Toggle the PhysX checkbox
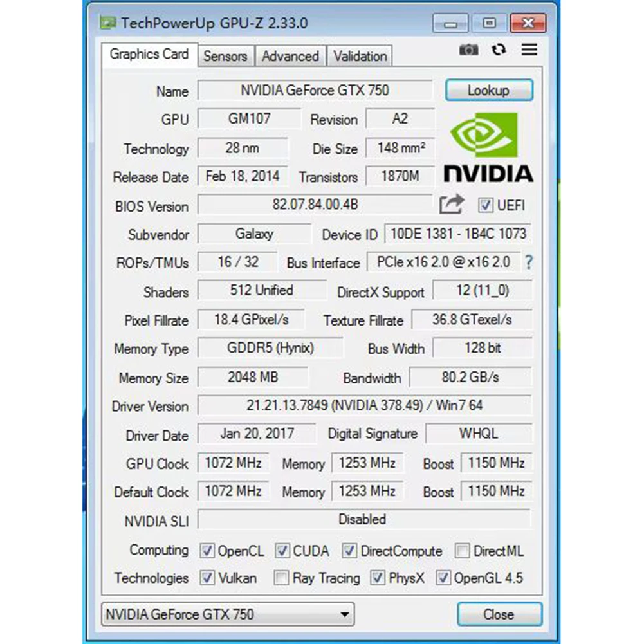Screen dimensions: 644x644 coord(378,578)
